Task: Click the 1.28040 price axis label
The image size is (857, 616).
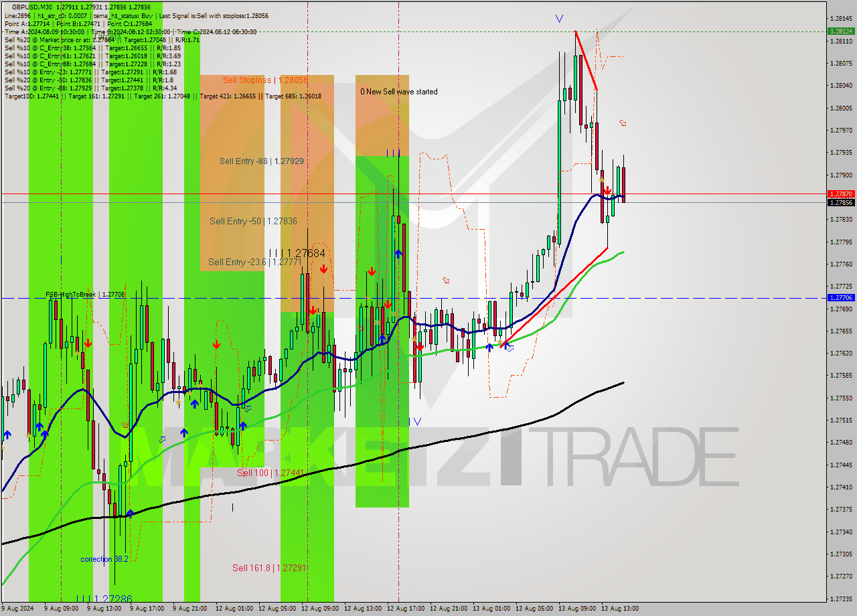Action: (840, 86)
